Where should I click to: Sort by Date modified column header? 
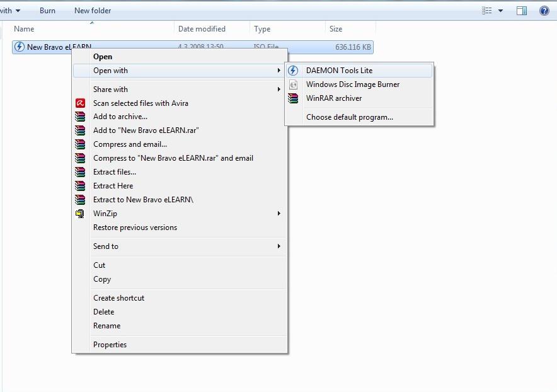point(212,29)
